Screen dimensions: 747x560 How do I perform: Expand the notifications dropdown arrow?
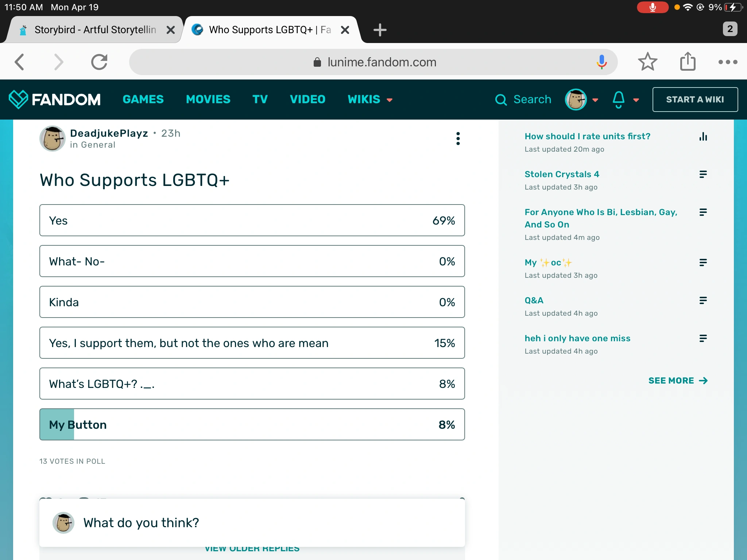pos(636,100)
